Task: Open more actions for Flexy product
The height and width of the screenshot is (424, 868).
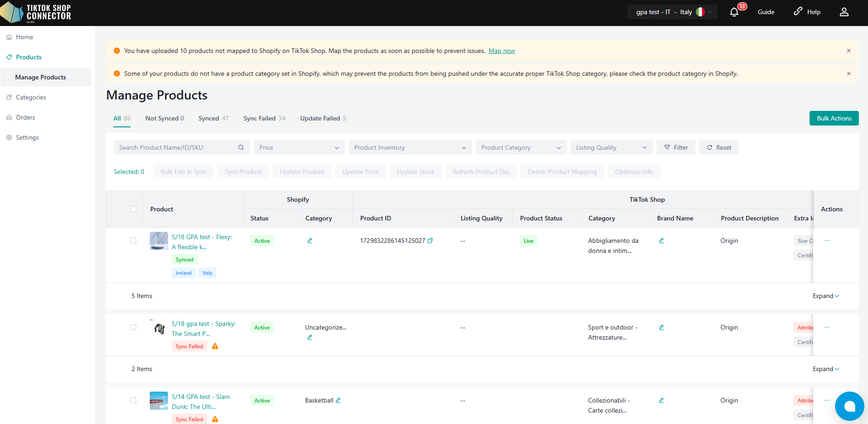Action: tap(827, 241)
